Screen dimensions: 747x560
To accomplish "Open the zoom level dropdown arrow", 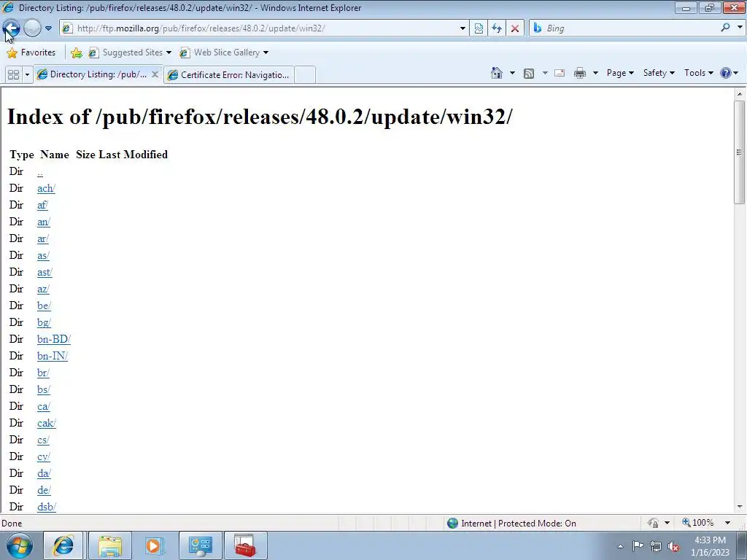I will pyautogui.click(x=727, y=523).
